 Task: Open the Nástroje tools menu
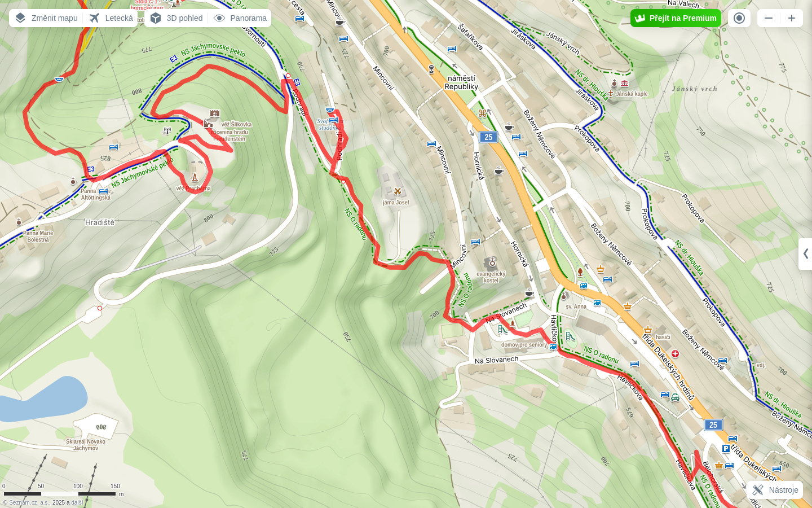coord(775,490)
